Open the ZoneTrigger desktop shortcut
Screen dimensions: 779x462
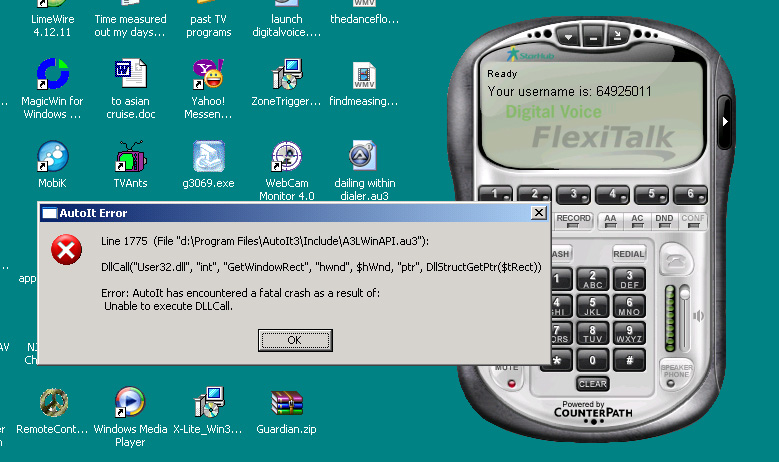tap(286, 82)
